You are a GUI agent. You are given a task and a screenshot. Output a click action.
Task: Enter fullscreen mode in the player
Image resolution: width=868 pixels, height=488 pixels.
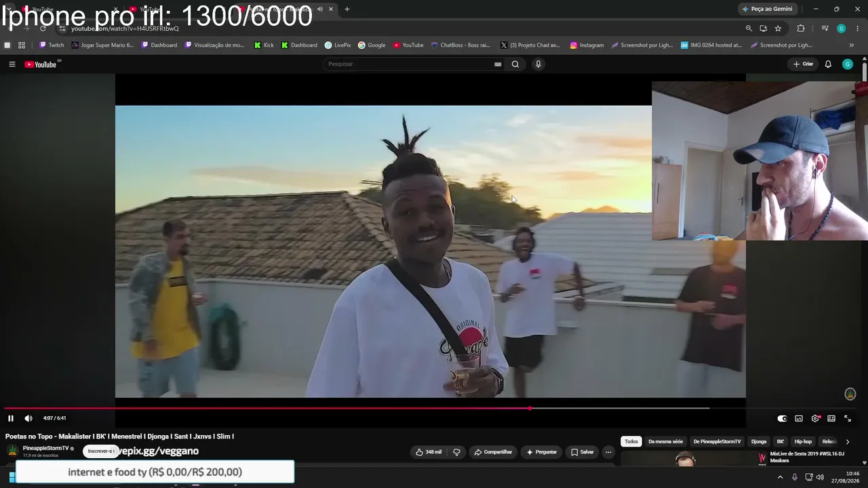pyautogui.click(x=848, y=418)
